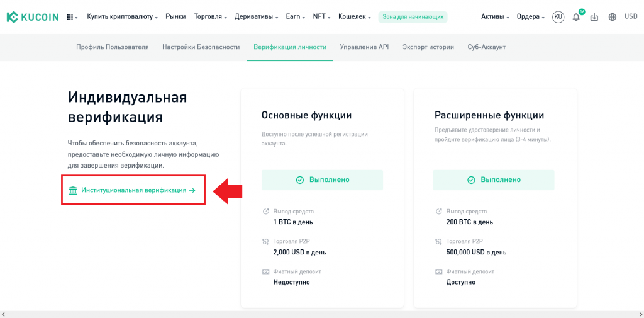The image size is (644, 318).
Task: Click the 500,000 USD в день value
Action: click(x=477, y=252)
